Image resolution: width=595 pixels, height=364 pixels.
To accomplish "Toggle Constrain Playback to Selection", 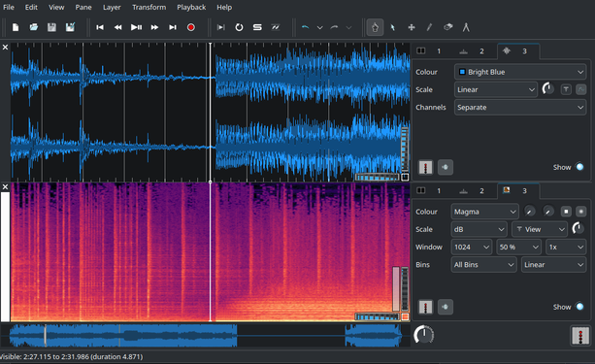I will tap(221, 27).
